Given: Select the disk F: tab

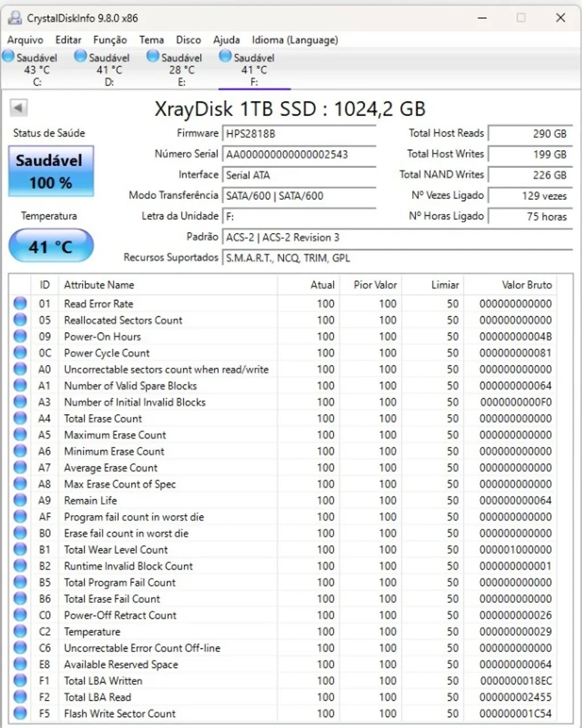Looking at the screenshot, I should tap(254, 69).
